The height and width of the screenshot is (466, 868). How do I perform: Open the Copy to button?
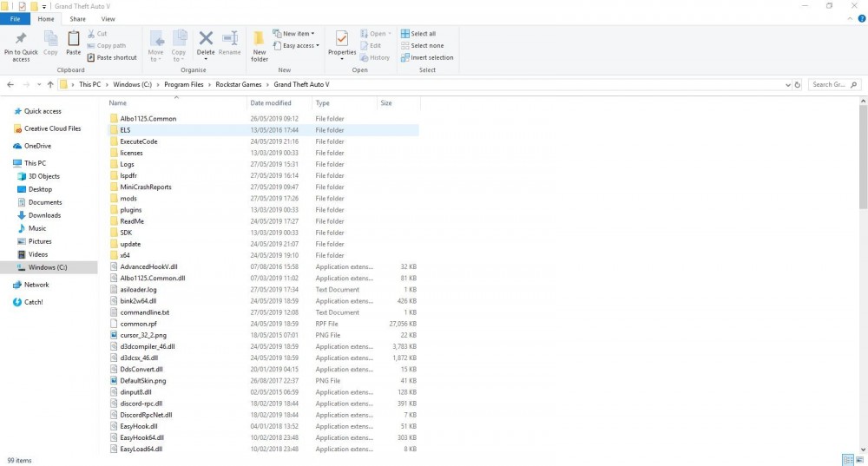pyautogui.click(x=179, y=46)
